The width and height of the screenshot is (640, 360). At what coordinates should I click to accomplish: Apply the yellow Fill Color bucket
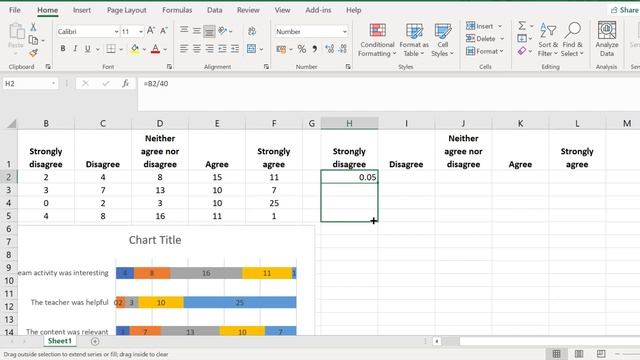[135, 49]
